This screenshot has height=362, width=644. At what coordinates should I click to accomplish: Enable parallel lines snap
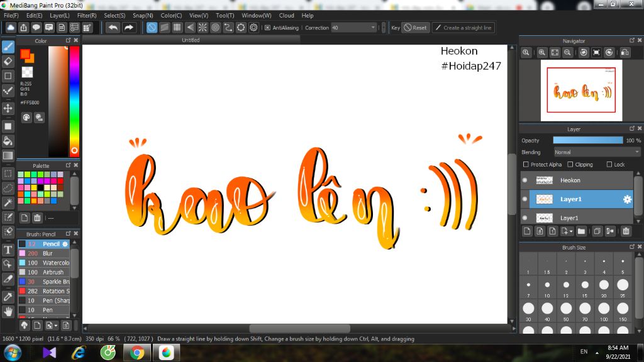coord(164,28)
